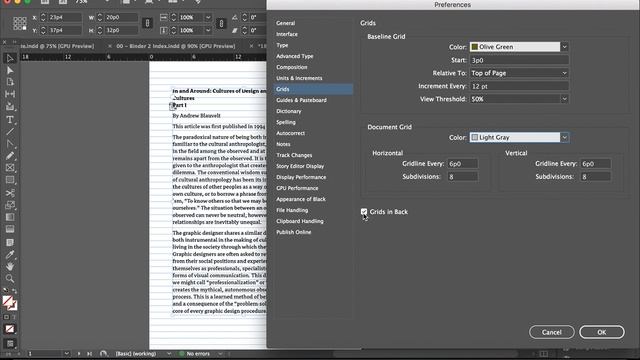Select the Rectangle Frame tool
Viewport: 640px width, 360px height.
tap(10, 168)
